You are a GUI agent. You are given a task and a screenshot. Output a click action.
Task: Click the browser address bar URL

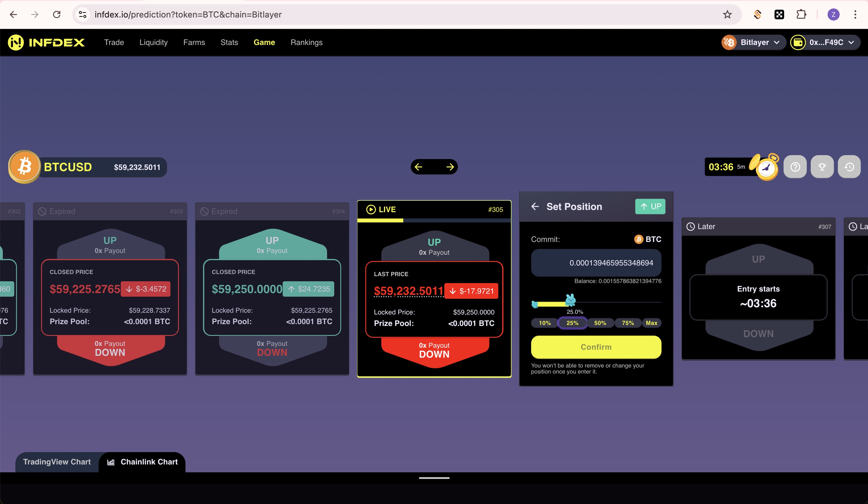(x=188, y=14)
